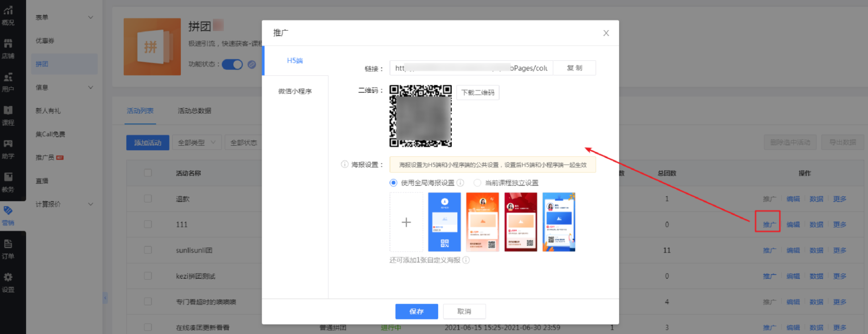Screen dimensions: 868x334
Task: Open the 订单 orders sidebar icon
Action: tap(8, 249)
